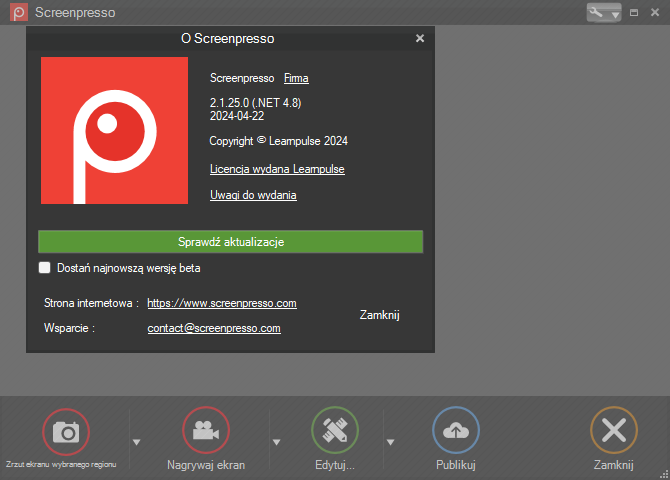Open Uwagi do wydania release notes

click(253, 195)
